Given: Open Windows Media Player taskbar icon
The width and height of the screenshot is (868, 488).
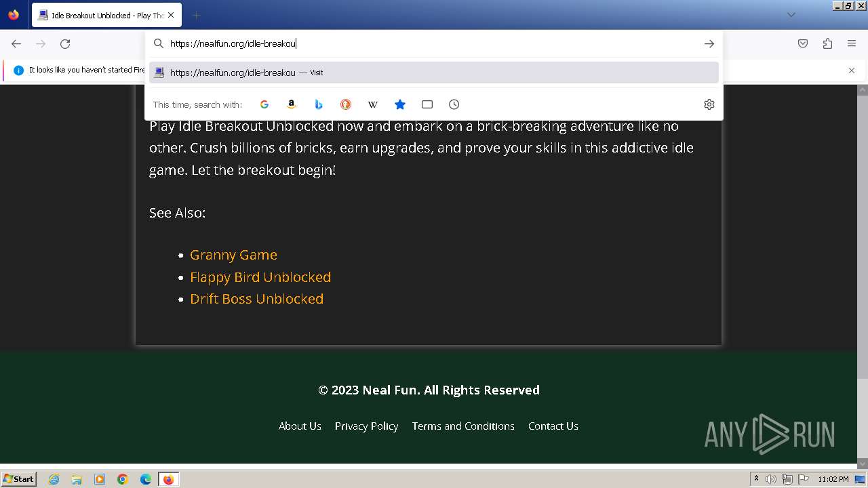Looking at the screenshot, I should click(x=100, y=479).
